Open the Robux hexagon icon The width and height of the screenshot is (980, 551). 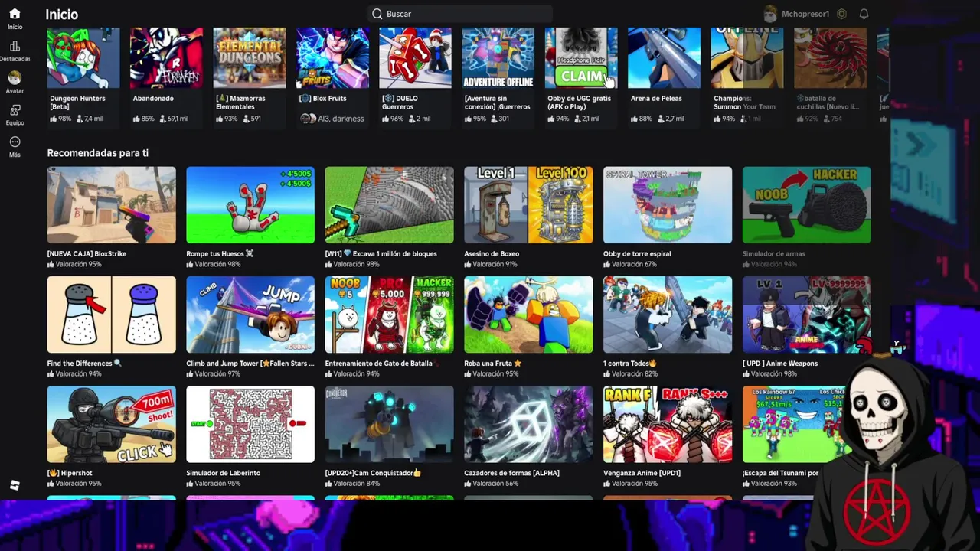coord(841,14)
